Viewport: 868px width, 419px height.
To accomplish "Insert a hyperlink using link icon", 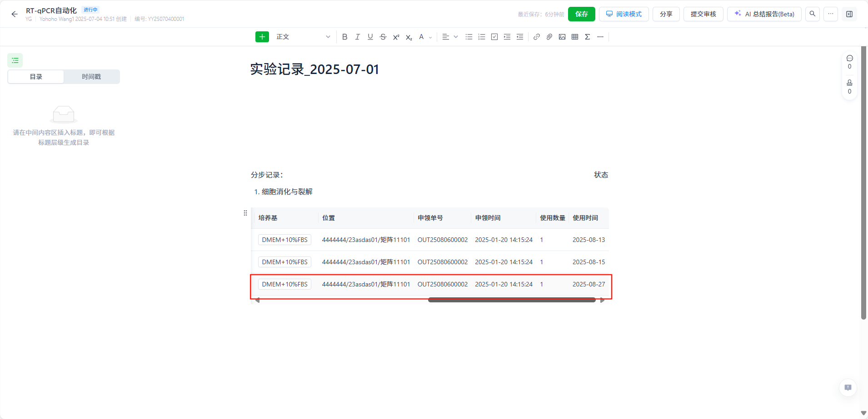I will pyautogui.click(x=537, y=37).
